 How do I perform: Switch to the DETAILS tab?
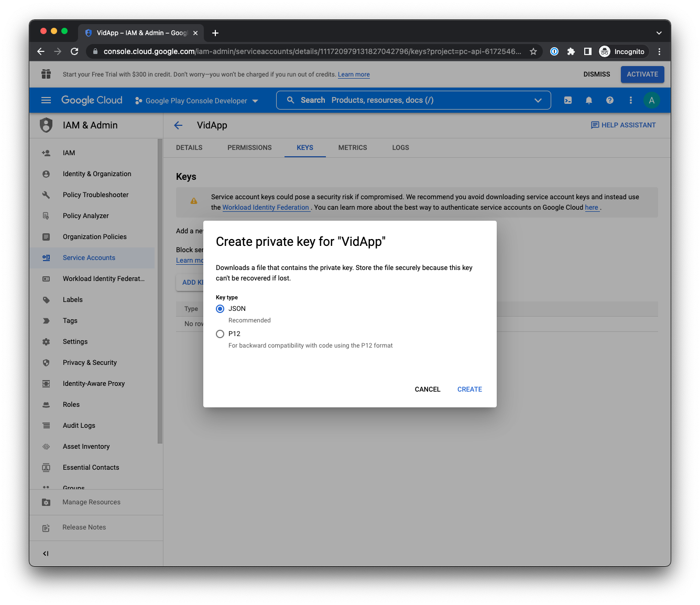coord(189,148)
